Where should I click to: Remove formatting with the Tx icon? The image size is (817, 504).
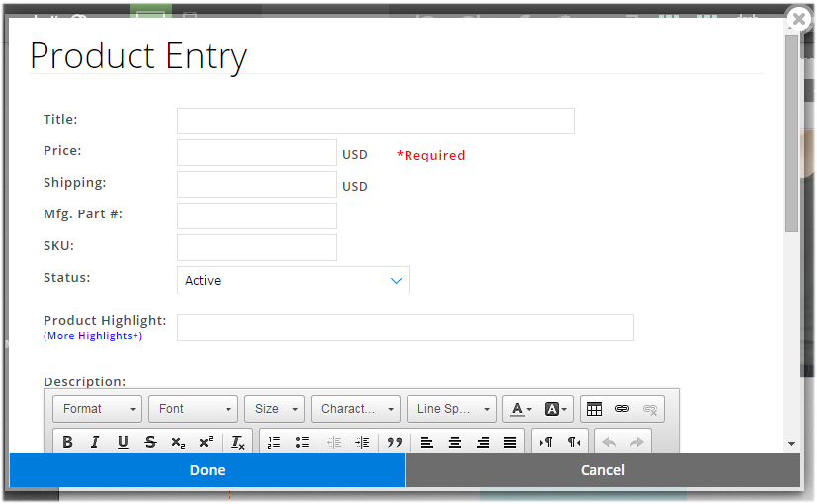pos(237,442)
